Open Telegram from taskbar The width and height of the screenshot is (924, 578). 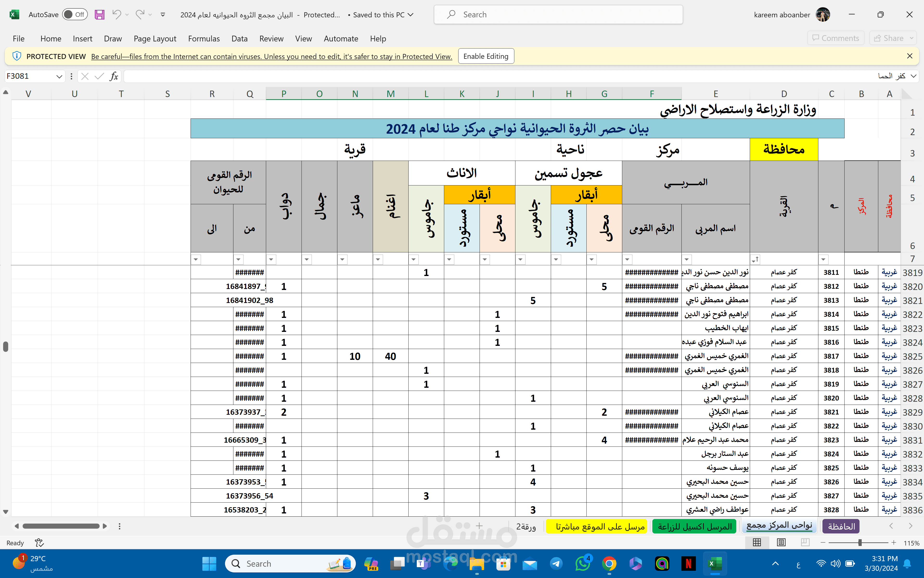tap(556, 564)
